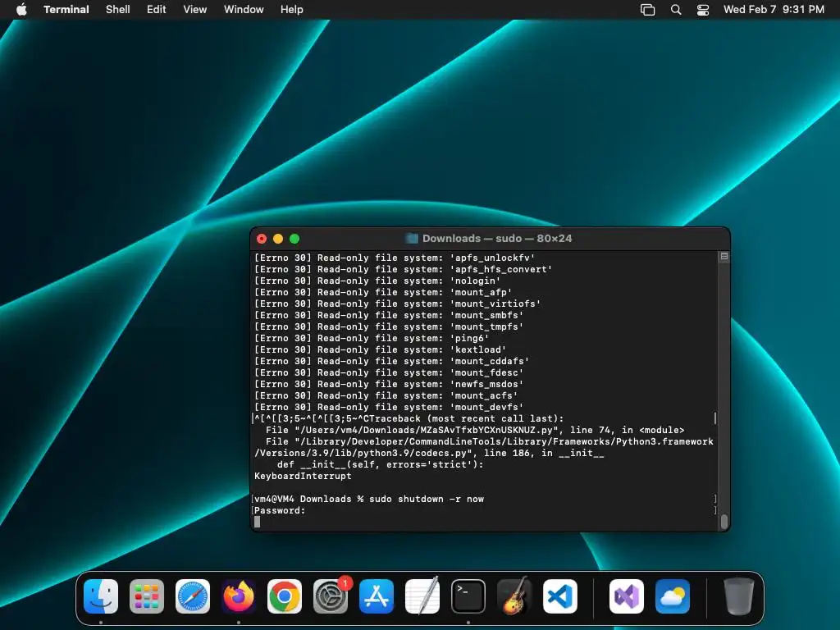
Task: Click the KeyboardInterrupt line
Action: (x=303, y=476)
